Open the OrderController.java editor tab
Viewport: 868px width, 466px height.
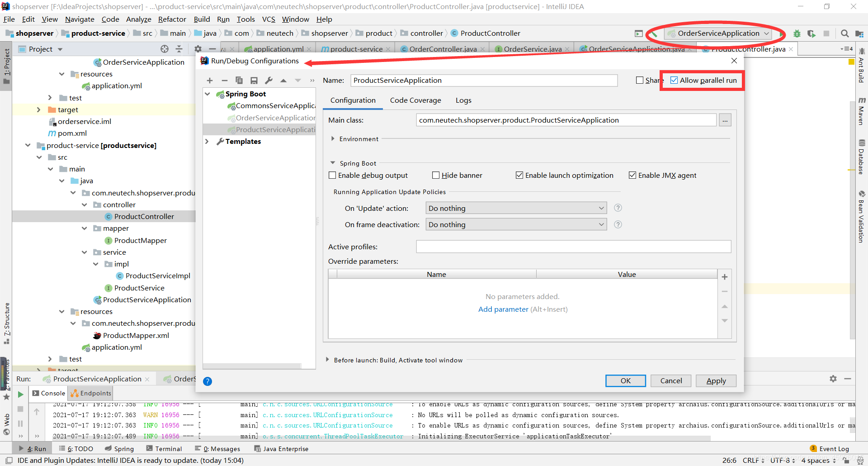[443, 49]
